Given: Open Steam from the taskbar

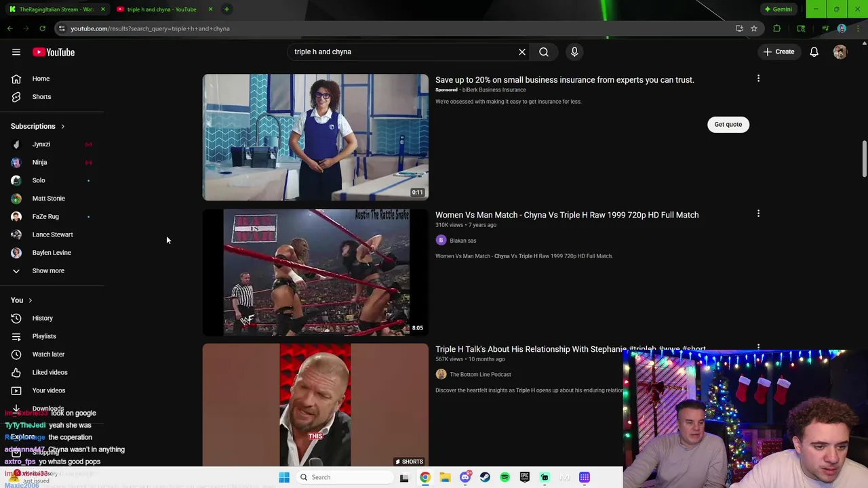Looking at the screenshot, I should (485, 477).
